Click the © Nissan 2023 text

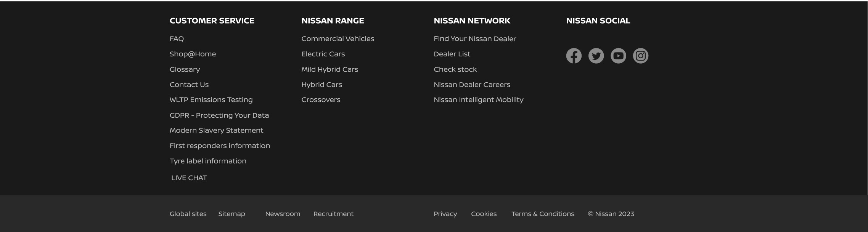[611, 214]
